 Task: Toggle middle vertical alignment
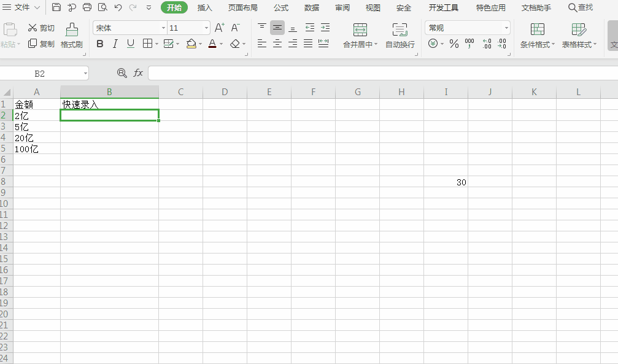click(277, 28)
